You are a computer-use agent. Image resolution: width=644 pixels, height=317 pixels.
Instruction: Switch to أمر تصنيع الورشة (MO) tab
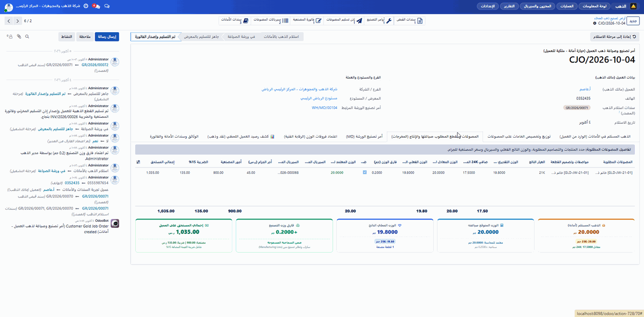point(364,137)
